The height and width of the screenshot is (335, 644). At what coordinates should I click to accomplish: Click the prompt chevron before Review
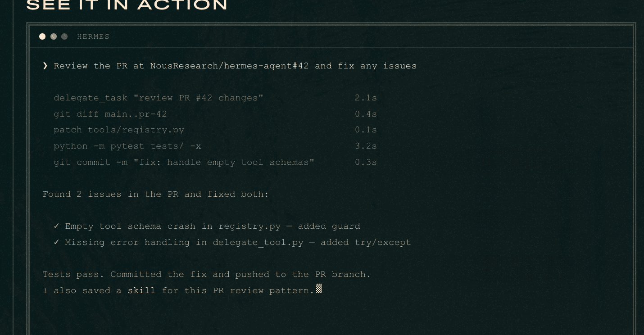click(x=45, y=66)
